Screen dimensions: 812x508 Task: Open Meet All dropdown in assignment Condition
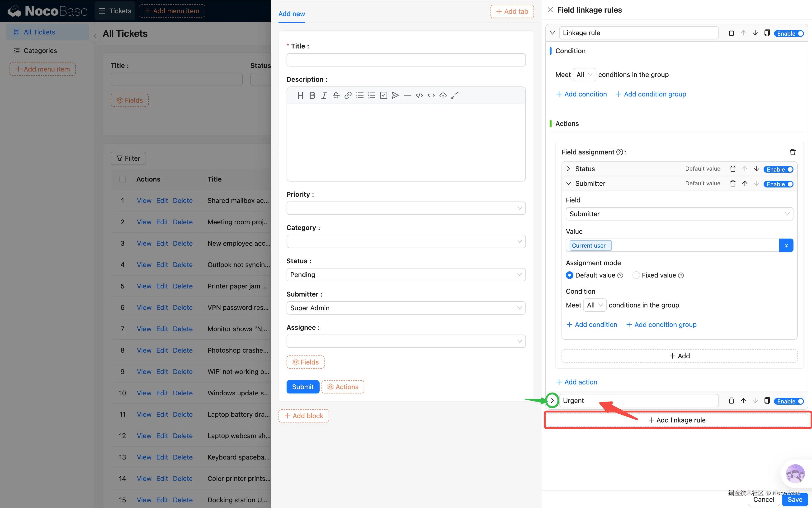coord(595,305)
